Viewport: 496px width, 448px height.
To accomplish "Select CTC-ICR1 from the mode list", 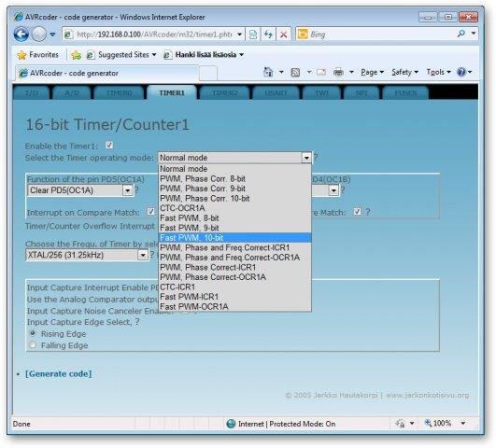I will [234, 287].
